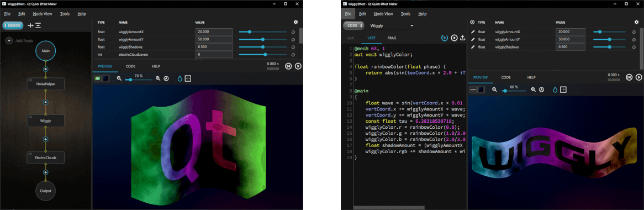This screenshot has width=644, height=210.
Task: Select the Output node in the graph
Action: (46, 191)
